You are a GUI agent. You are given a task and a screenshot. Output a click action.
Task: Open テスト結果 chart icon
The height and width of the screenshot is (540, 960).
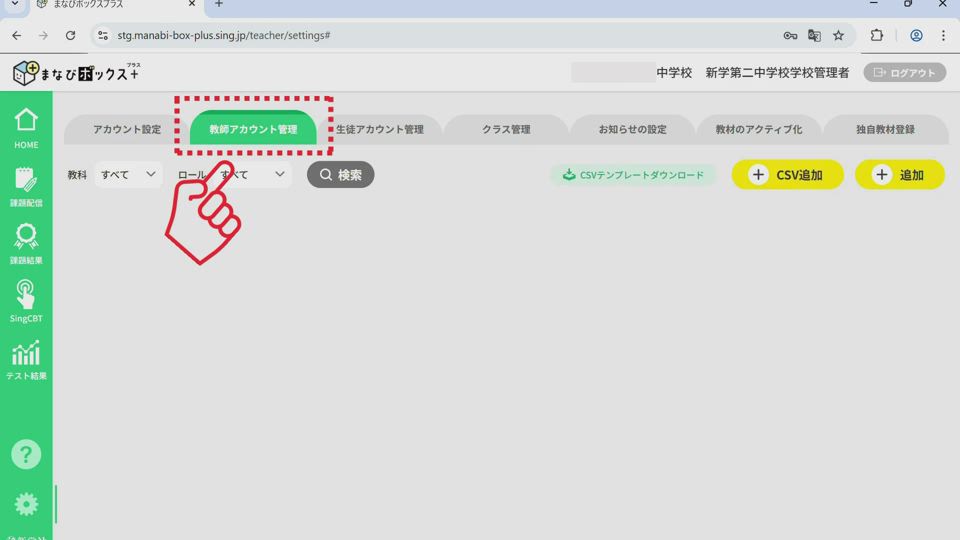coord(26,359)
